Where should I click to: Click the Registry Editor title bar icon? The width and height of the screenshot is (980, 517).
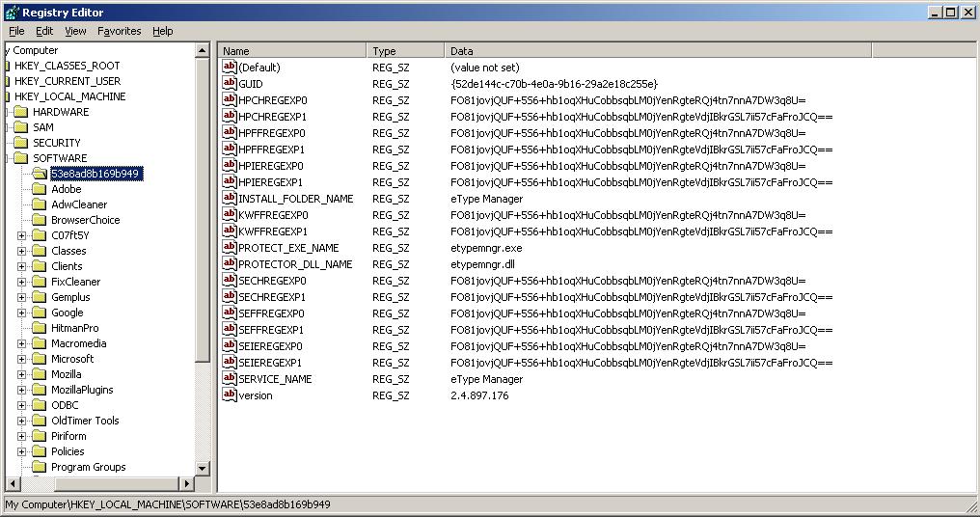click(11, 13)
